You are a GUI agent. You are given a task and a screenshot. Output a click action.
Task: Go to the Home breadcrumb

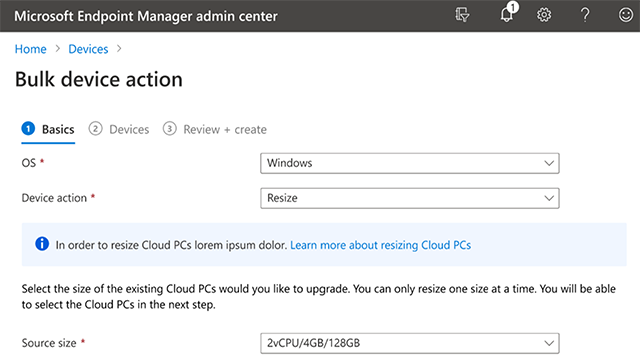(31, 49)
